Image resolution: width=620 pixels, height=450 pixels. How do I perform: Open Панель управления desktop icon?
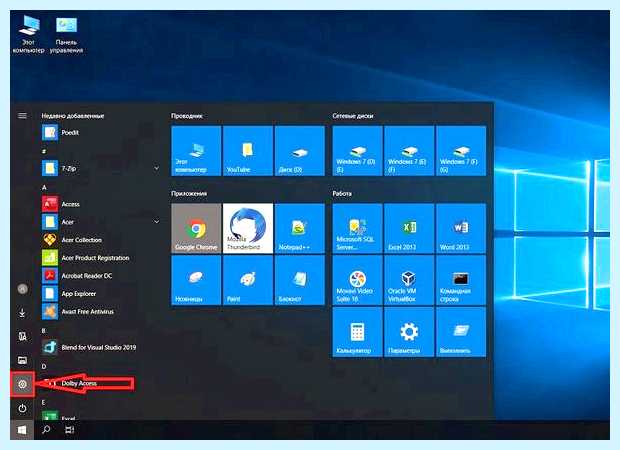(x=66, y=35)
